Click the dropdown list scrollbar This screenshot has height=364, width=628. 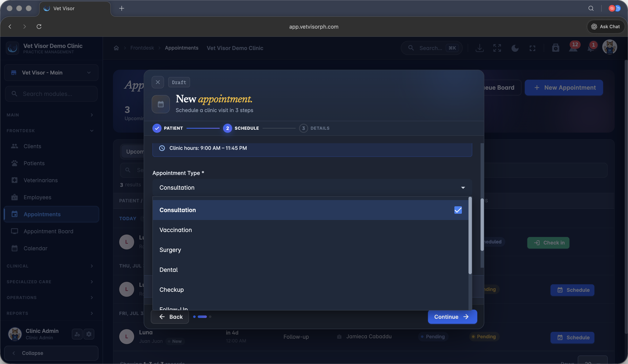tap(470, 236)
